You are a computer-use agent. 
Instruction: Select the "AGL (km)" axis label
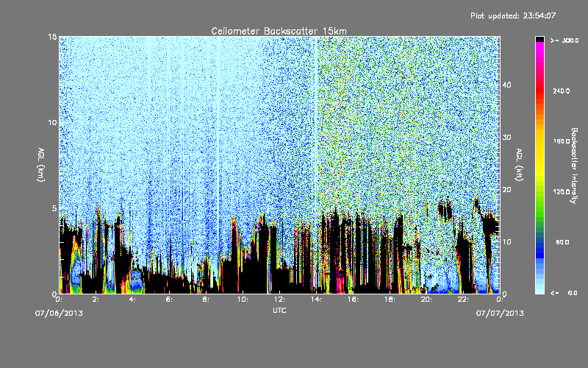click(x=41, y=164)
